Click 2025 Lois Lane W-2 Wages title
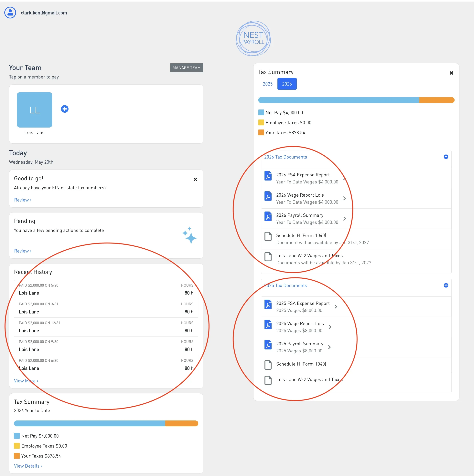This screenshot has width=474, height=476. [x=309, y=380]
